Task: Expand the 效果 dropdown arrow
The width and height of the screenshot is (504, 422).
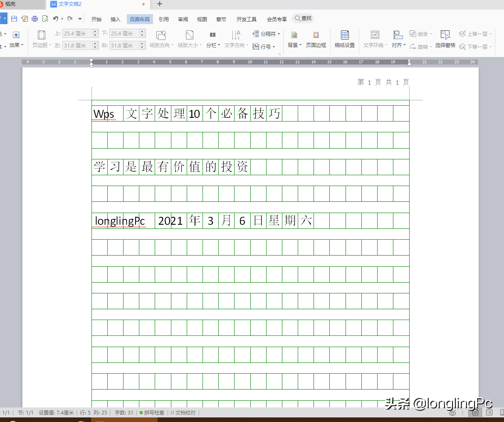Action: [22, 45]
